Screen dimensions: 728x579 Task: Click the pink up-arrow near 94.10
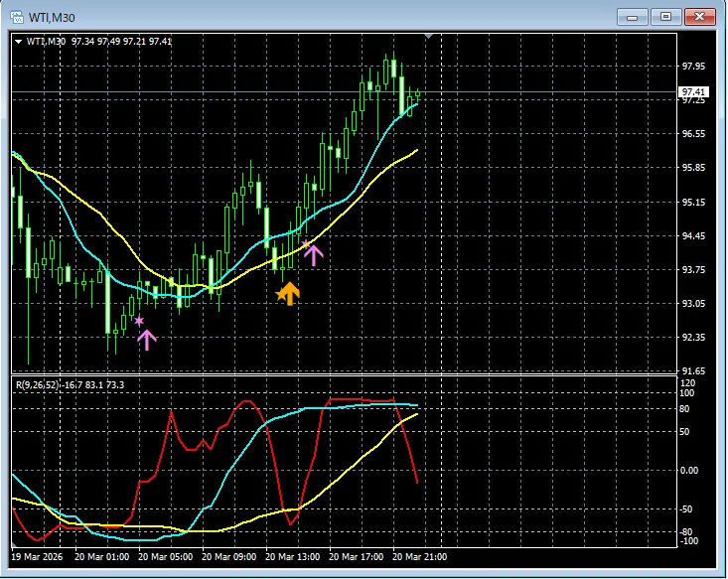(x=314, y=255)
